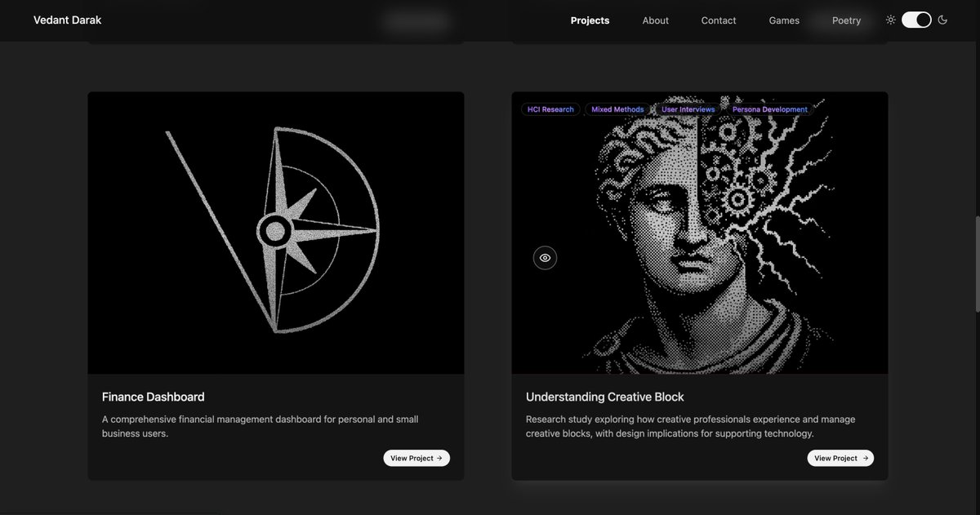View Project for Understanding Creative Block
This screenshot has height=515, width=980.
pos(840,459)
